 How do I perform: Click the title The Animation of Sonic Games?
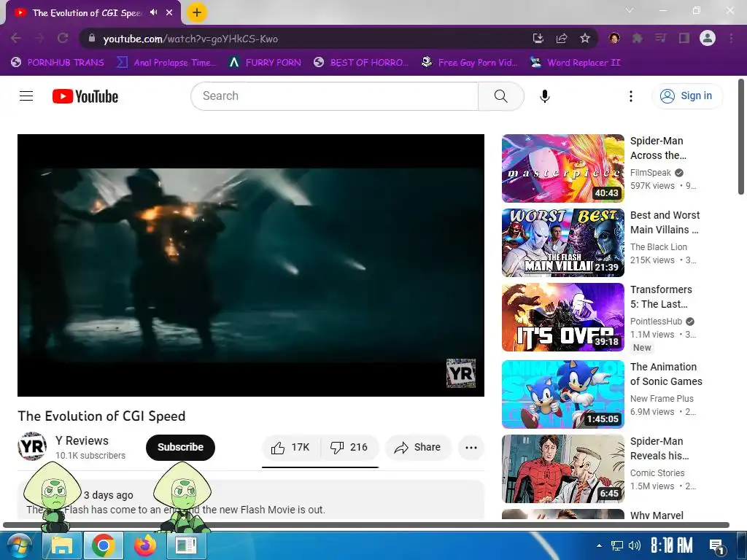coord(666,374)
